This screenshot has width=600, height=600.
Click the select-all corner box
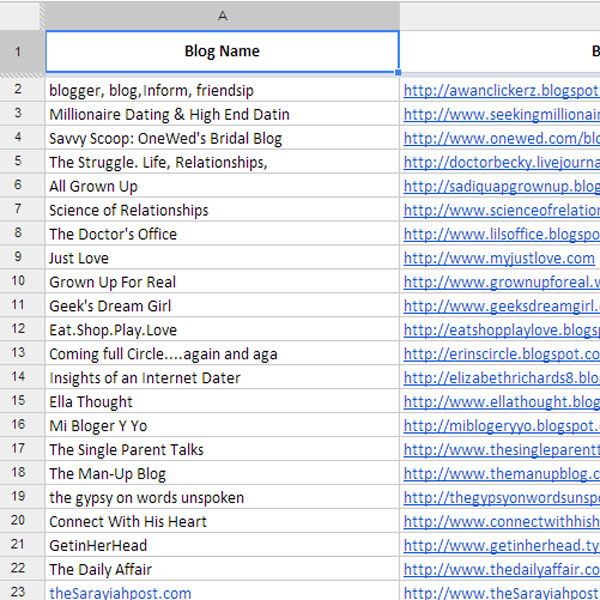(x=21, y=15)
